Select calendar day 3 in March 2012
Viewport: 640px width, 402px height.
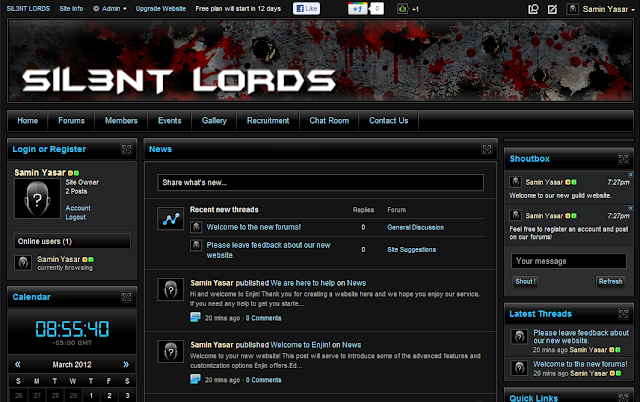(127, 395)
